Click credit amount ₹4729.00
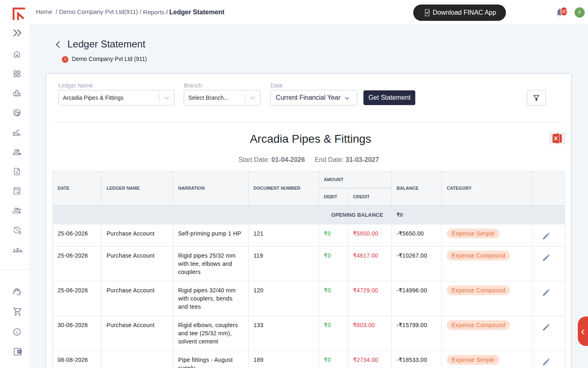This screenshot has width=588, height=368. 365,290
